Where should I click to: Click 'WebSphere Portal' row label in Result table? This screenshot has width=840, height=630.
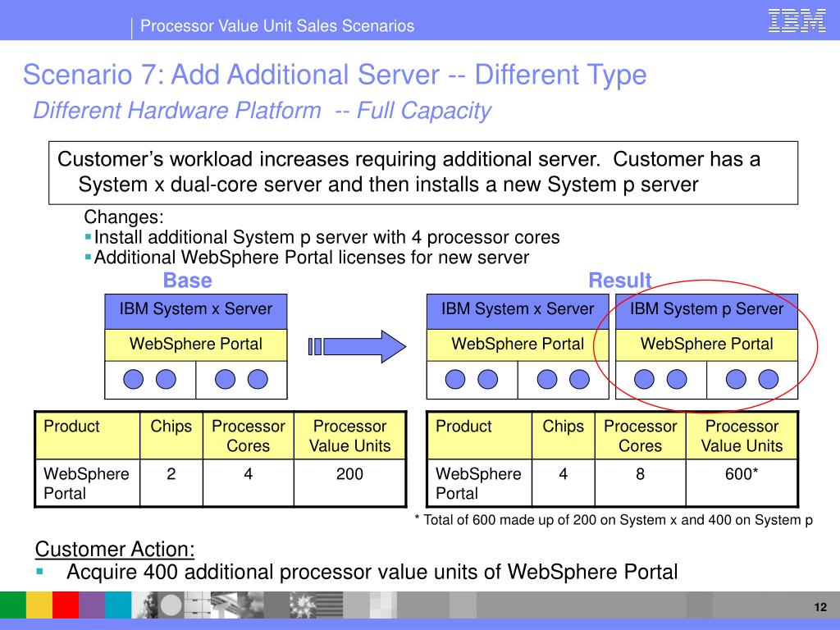(478, 484)
